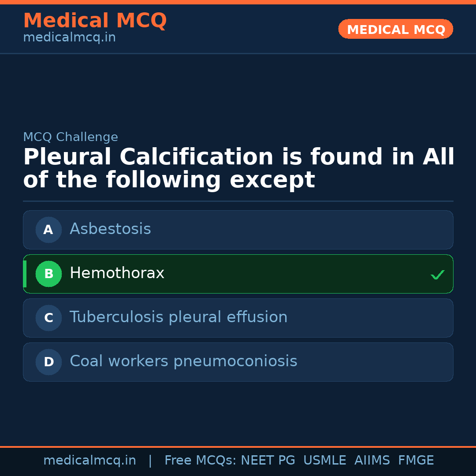
Task: Select the Asbestosis answer text
Action: (x=110, y=229)
